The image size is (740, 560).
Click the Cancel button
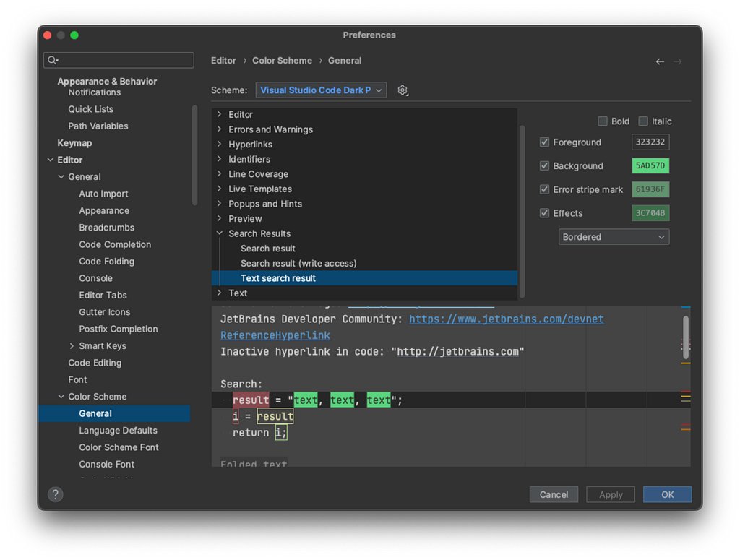[x=554, y=494]
